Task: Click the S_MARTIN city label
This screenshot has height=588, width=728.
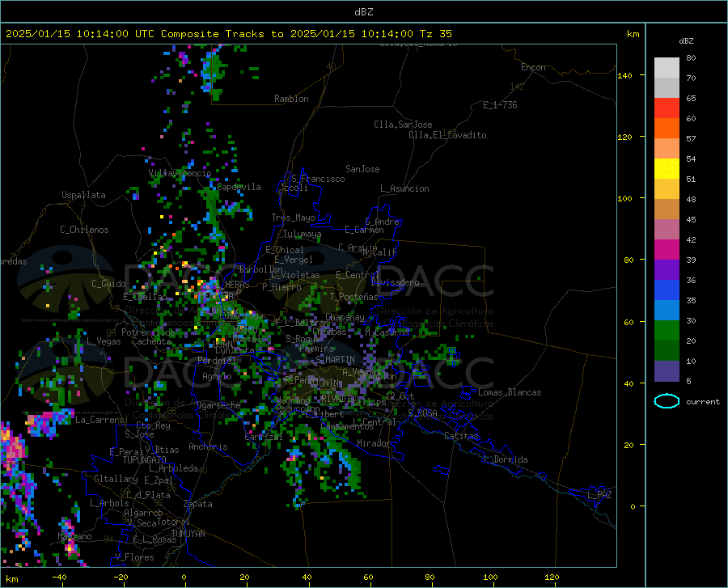Action: tap(335, 360)
